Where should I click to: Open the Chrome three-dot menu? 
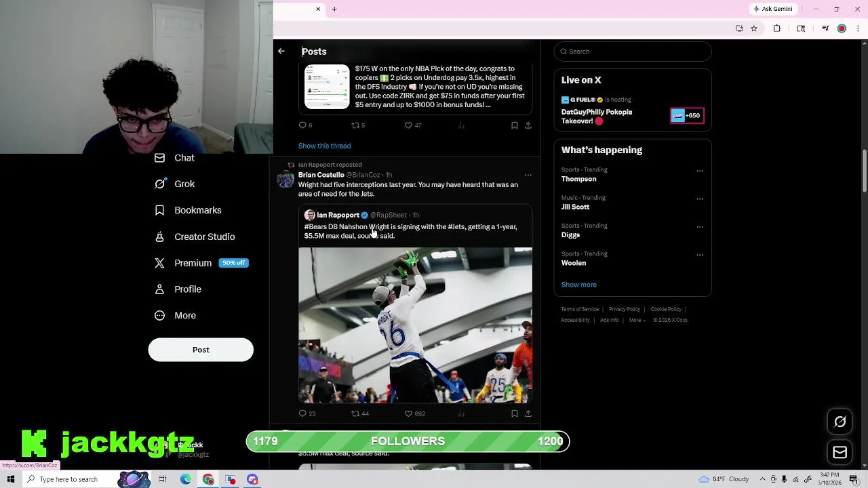[859, 28]
